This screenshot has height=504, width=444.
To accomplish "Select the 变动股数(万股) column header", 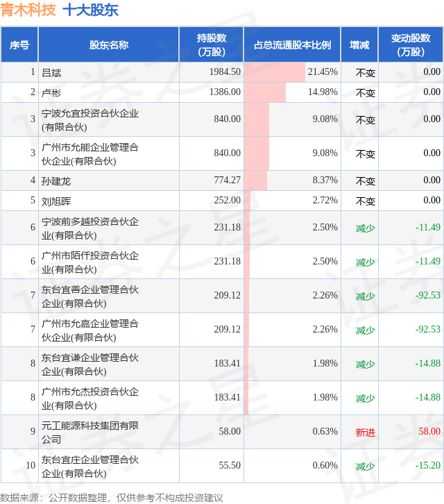I will click(x=411, y=44).
